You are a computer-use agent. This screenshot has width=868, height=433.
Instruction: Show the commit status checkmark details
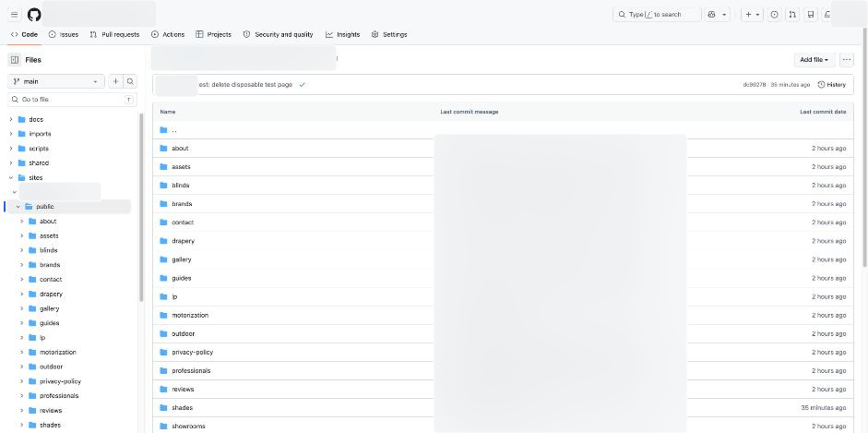point(303,85)
